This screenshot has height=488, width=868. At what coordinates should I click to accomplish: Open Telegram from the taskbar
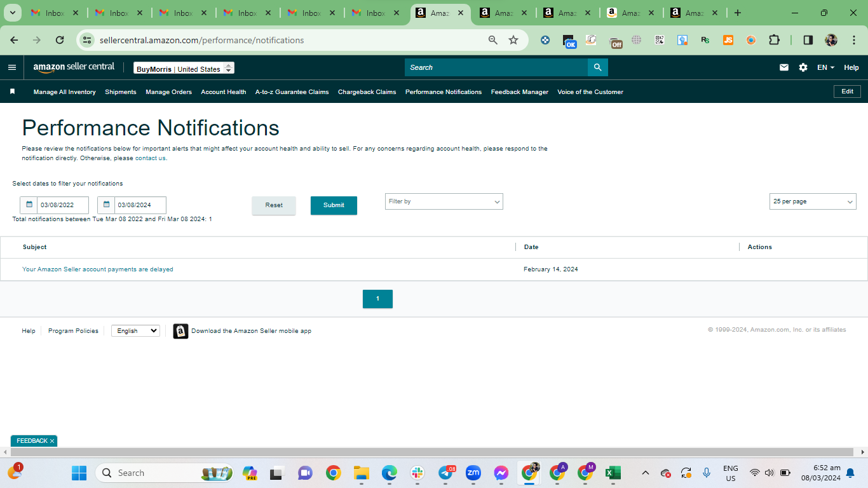[x=447, y=473]
